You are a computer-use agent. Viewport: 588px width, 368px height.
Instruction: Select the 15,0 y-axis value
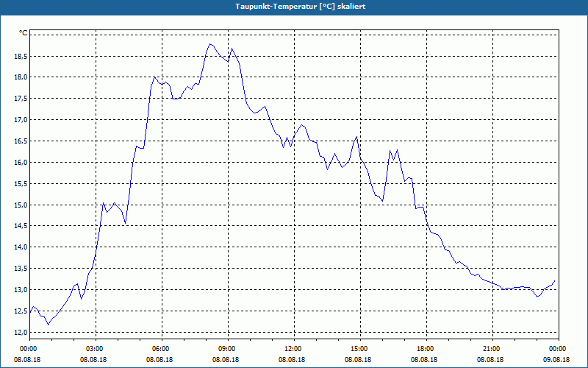click(x=20, y=205)
